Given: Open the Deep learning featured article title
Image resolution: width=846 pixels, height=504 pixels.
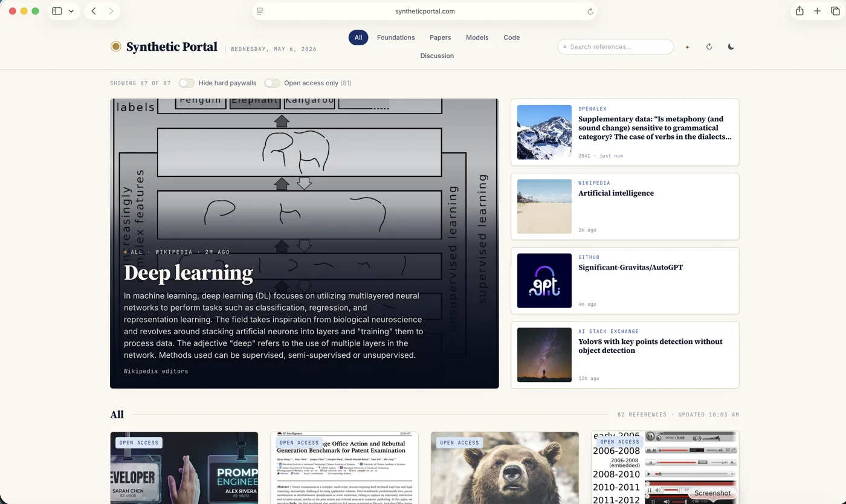Looking at the screenshot, I should coord(189,273).
